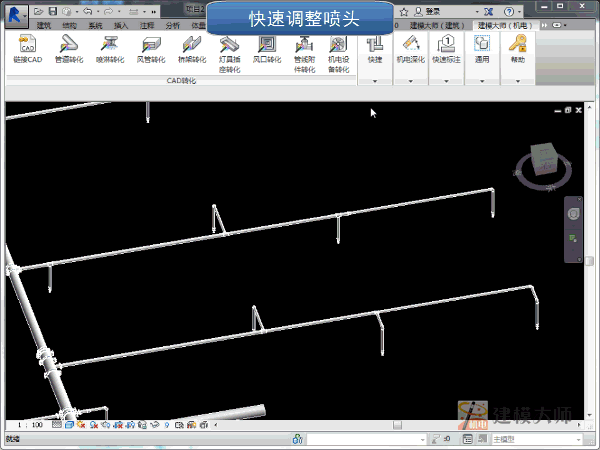Click the 链接CAD tool icon

(x=28, y=44)
